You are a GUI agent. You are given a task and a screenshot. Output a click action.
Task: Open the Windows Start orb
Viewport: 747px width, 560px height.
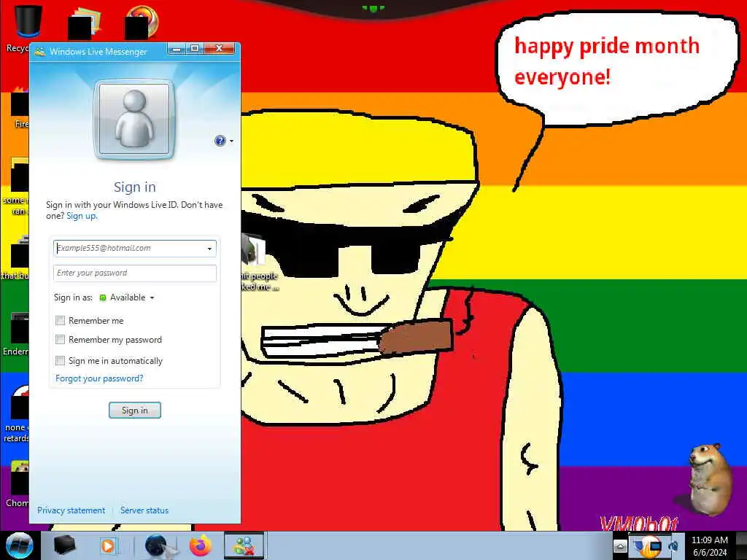tap(20, 545)
